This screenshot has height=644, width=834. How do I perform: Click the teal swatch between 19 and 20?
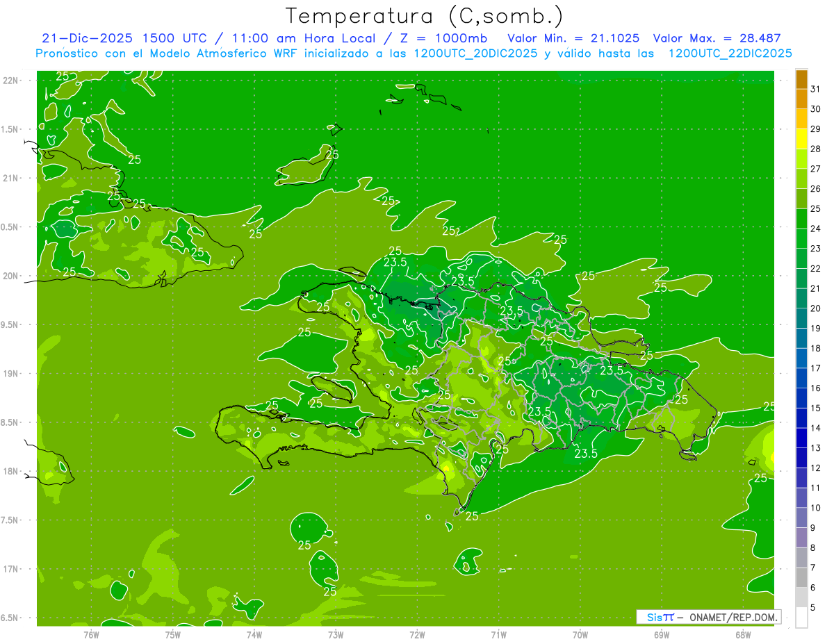pyautogui.click(x=801, y=318)
